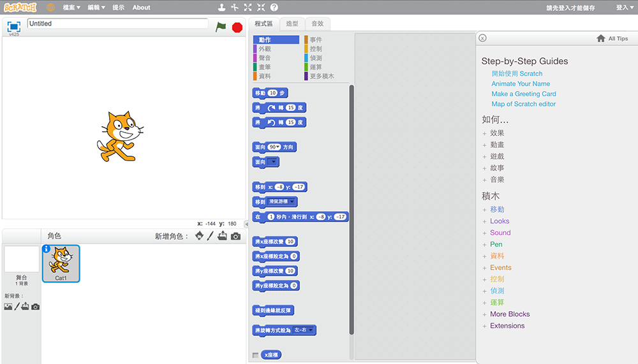Viewport: 638px width, 364px height.
Task: Open the 90 direction dropdown in 面向 block
Action: tap(274, 147)
